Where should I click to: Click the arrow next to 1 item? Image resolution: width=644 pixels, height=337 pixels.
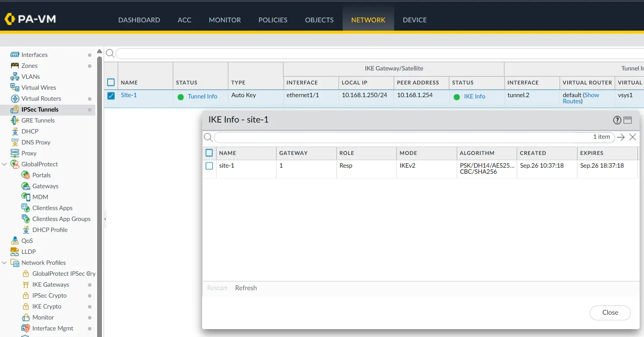click(621, 137)
